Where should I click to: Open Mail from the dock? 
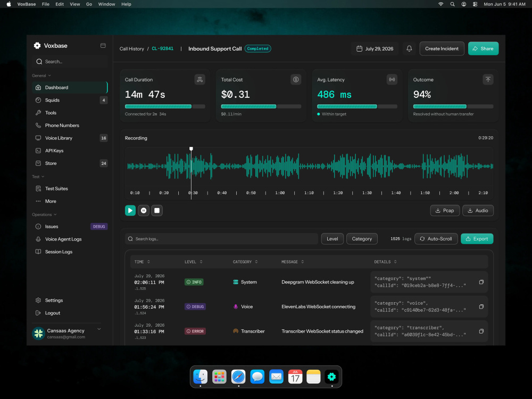[x=276, y=377]
